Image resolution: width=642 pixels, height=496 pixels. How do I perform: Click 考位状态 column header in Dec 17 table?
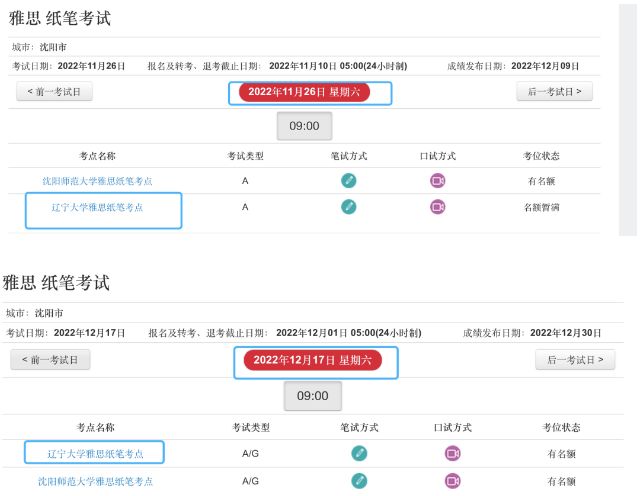[562, 428]
